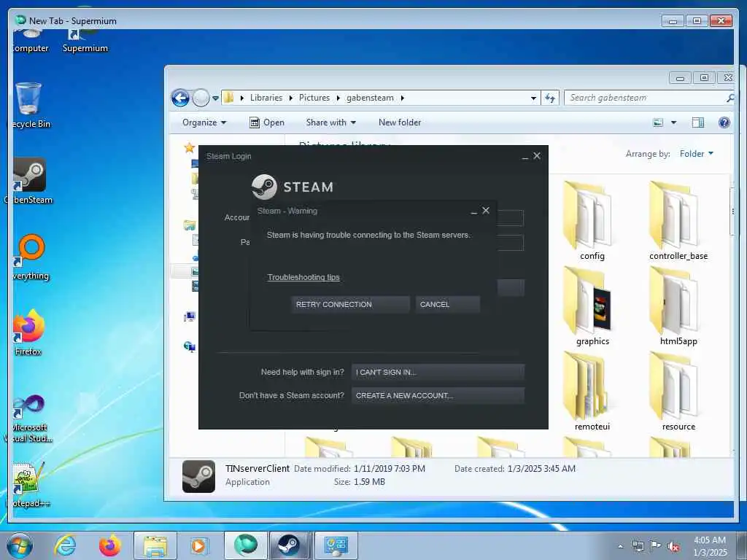Show hidden system tray icons

620,546
